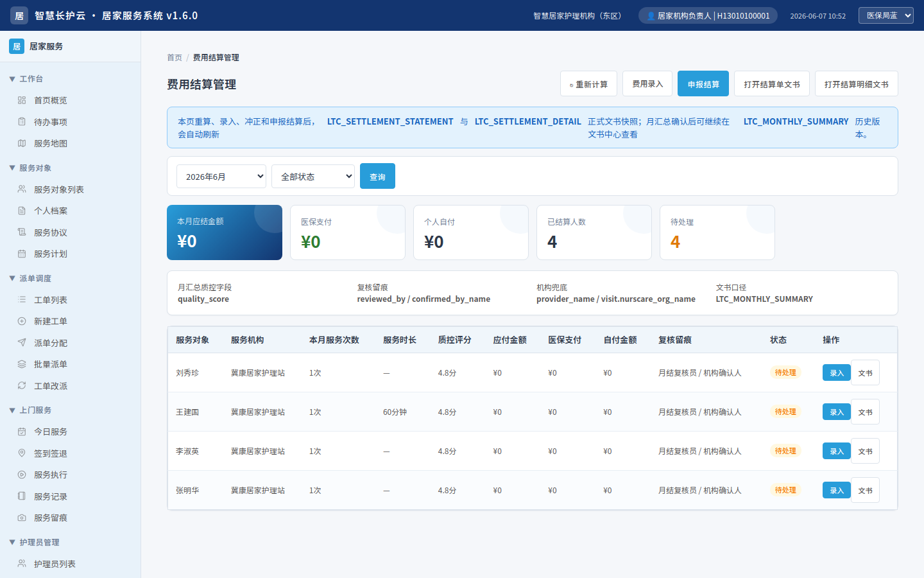Click 待处理 status tag in 王建国 row
Screen dimensions: 924x578
pyautogui.click(x=785, y=412)
